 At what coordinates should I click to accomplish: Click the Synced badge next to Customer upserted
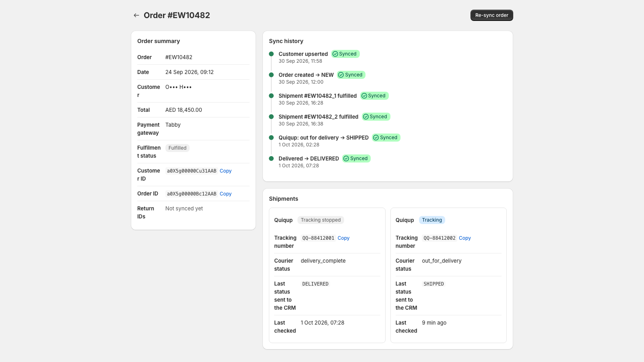[345, 54]
